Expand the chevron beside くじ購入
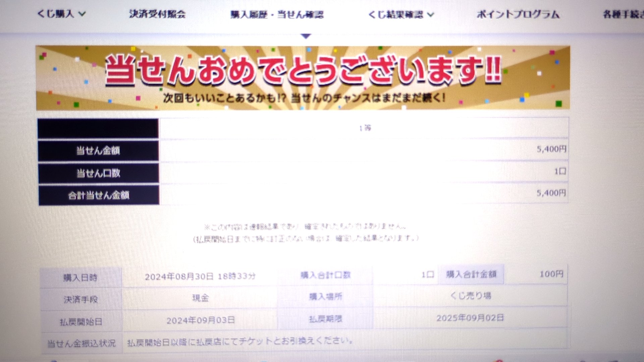Image resolution: width=644 pixels, height=362 pixels. [82, 14]
